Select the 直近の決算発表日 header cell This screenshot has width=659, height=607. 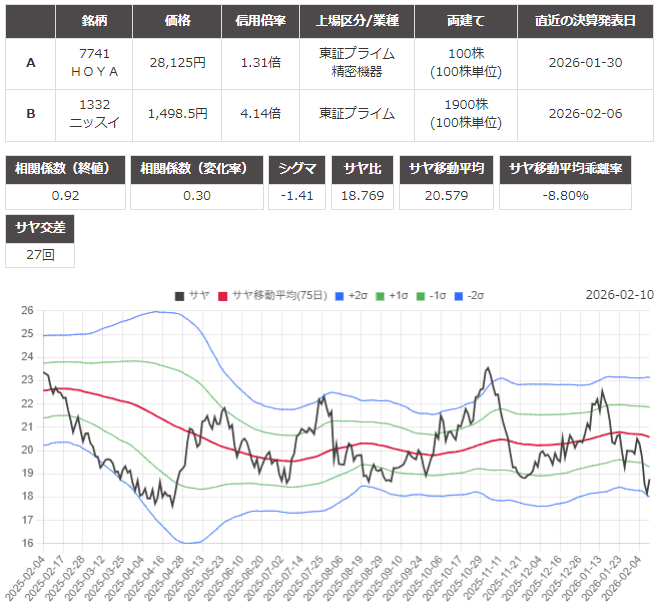(586, 21)
